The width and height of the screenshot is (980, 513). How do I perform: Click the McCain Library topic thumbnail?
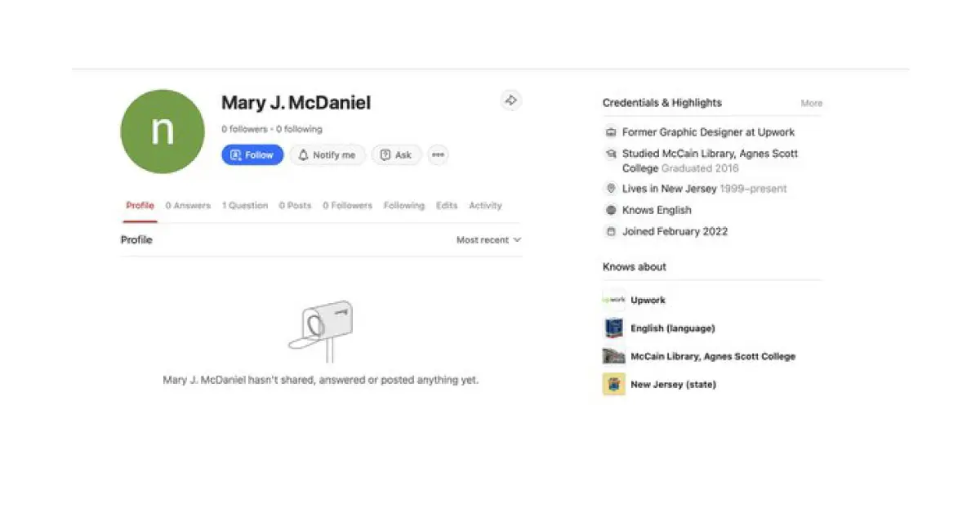click(x=613, y=356)
